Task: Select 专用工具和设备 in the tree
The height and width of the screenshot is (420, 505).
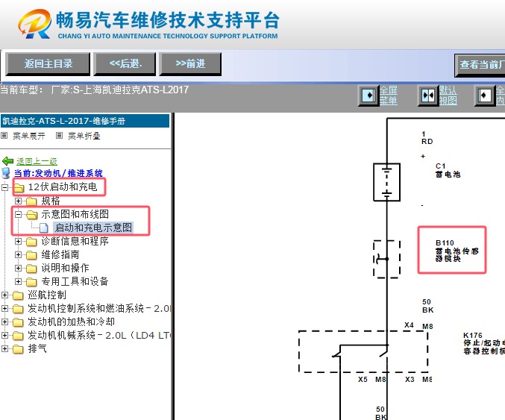Action: (x=75, y=281)
